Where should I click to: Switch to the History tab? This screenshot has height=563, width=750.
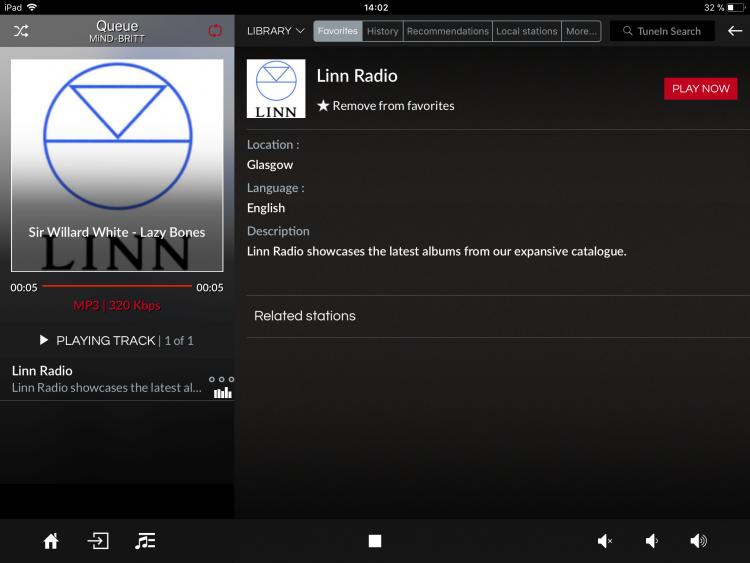pyautogui.click(x=383, y=31)
